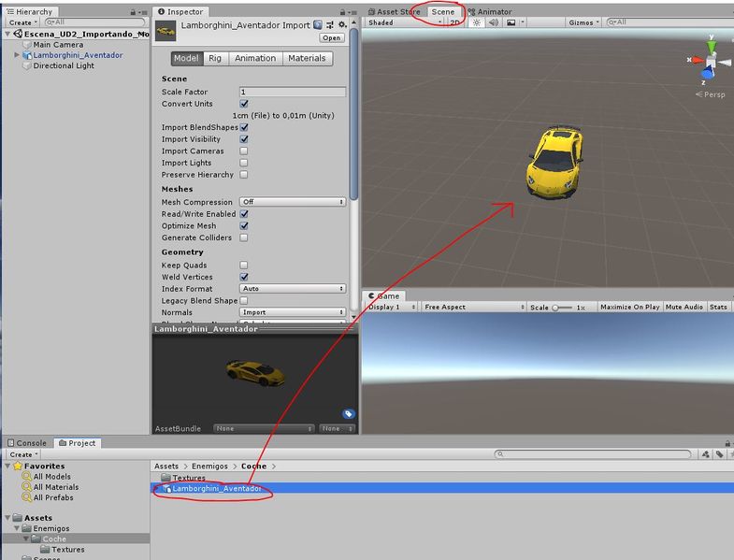Open the Animator tab
Viewport: 734px width, 560px height.
point(490,12)
